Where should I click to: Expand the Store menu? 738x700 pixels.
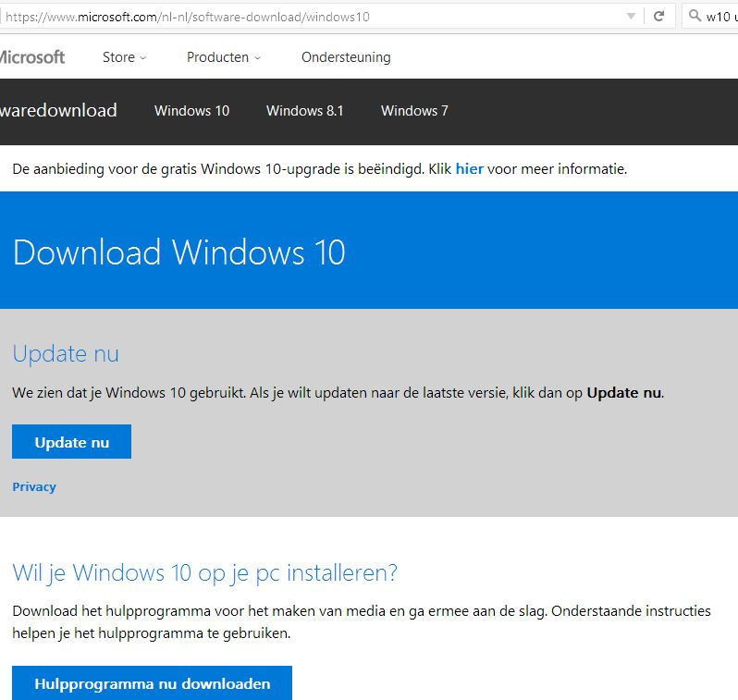pyautogui.click(x=124, y=57)
